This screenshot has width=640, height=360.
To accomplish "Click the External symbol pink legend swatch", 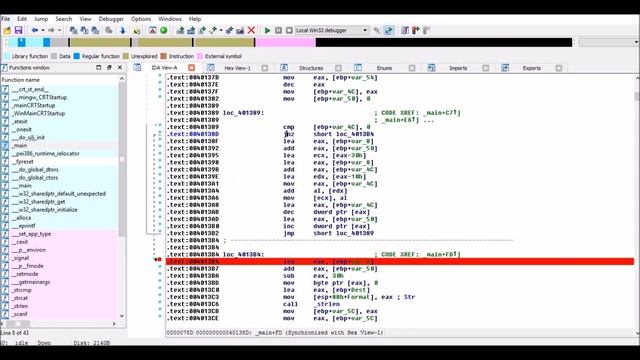I will (200, 56).
